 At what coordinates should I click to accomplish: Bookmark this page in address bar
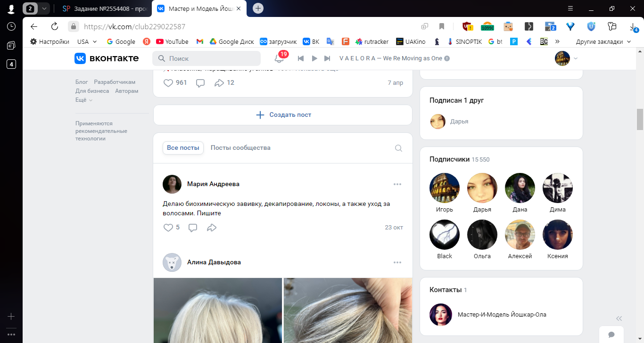(x=442, y=26)
